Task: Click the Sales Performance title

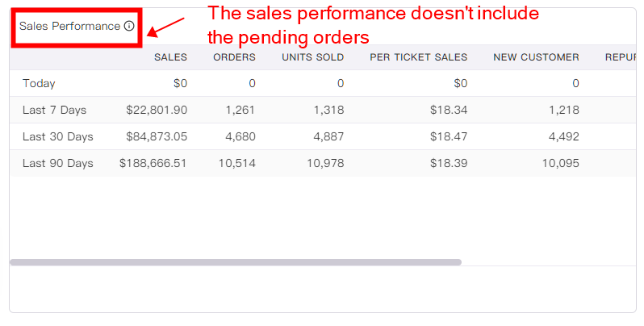Action: point(70,27)
